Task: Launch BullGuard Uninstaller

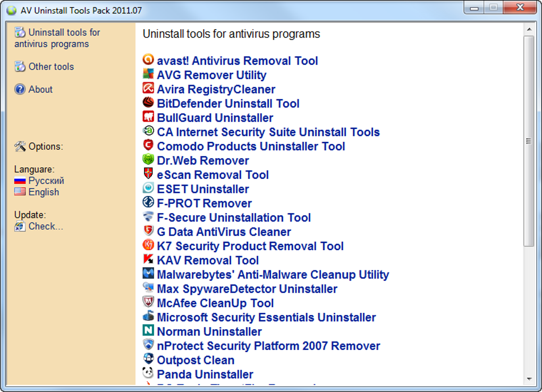Action: coord(215,118)
